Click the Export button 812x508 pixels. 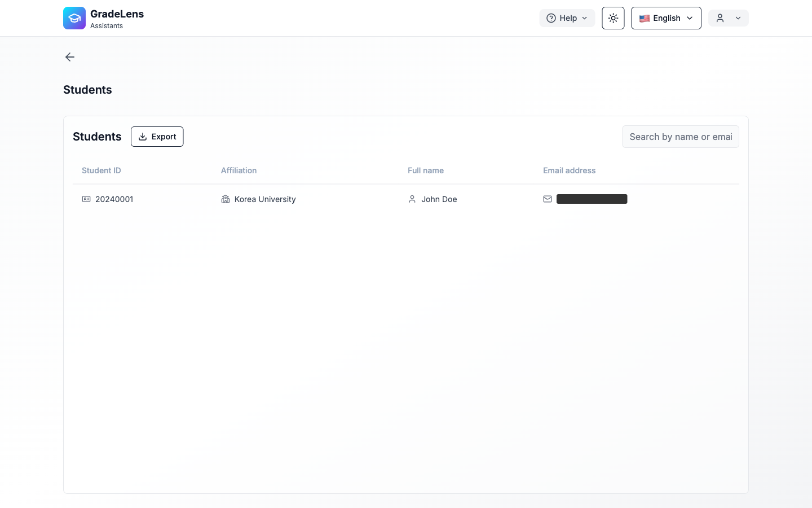click(157, 137)
